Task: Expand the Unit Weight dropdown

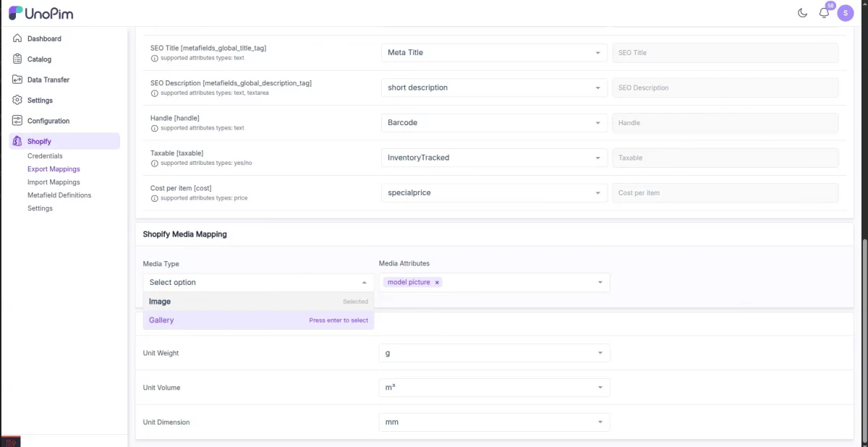Action: point(494,353)
